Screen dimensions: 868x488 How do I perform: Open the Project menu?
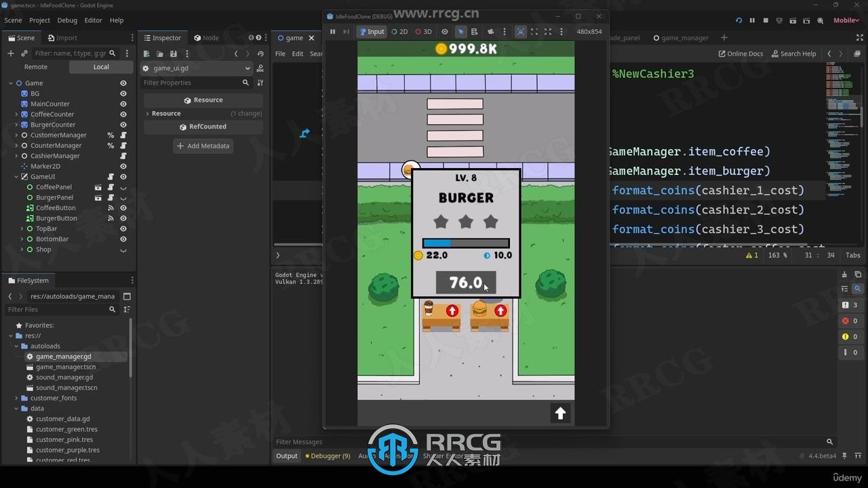(x=39, y=20)
